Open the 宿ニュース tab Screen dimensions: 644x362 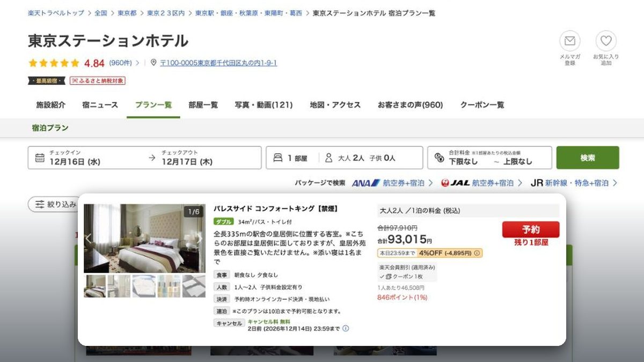[x=100, y=105]
